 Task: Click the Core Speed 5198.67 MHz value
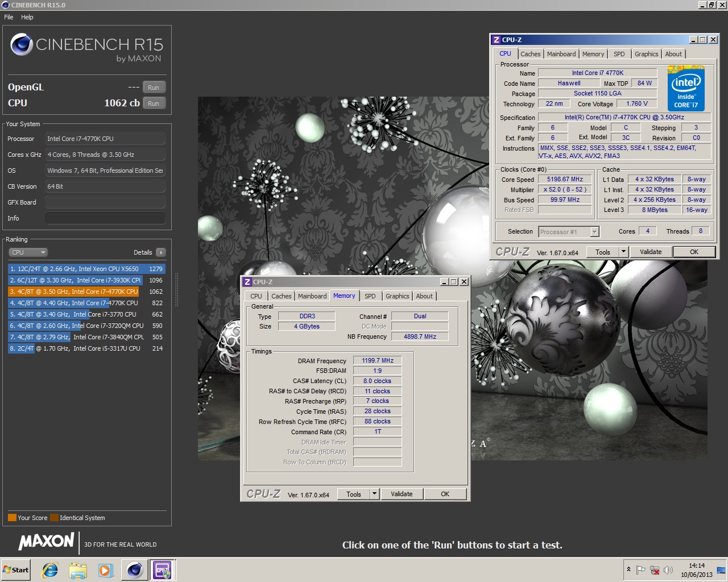click(565, 180)
